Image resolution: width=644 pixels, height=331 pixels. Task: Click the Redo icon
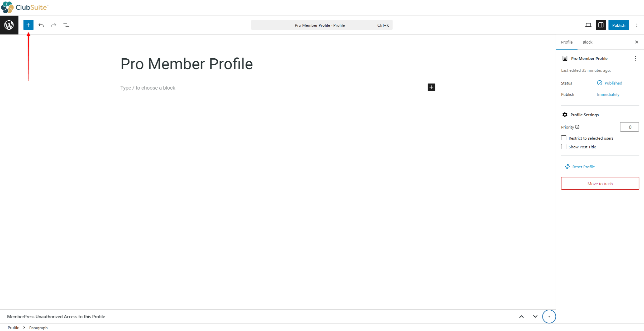(54, 25)
